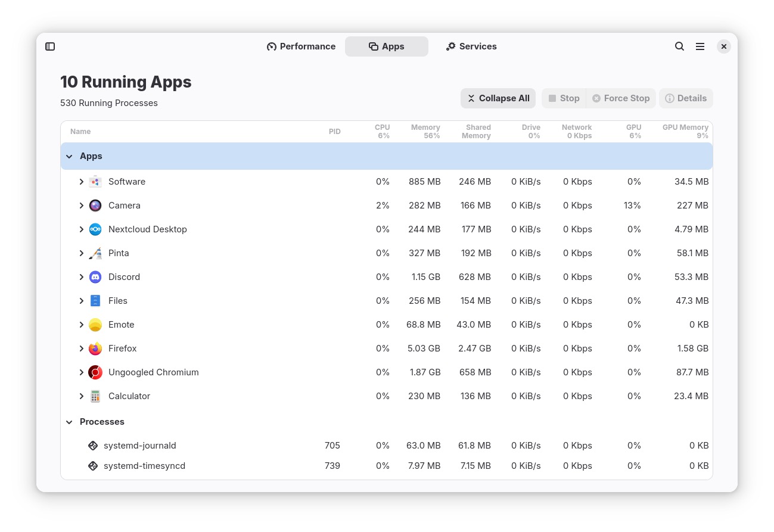Sort by the PID column header
Viewport: 774px width, 532px height.
point(335,132)
